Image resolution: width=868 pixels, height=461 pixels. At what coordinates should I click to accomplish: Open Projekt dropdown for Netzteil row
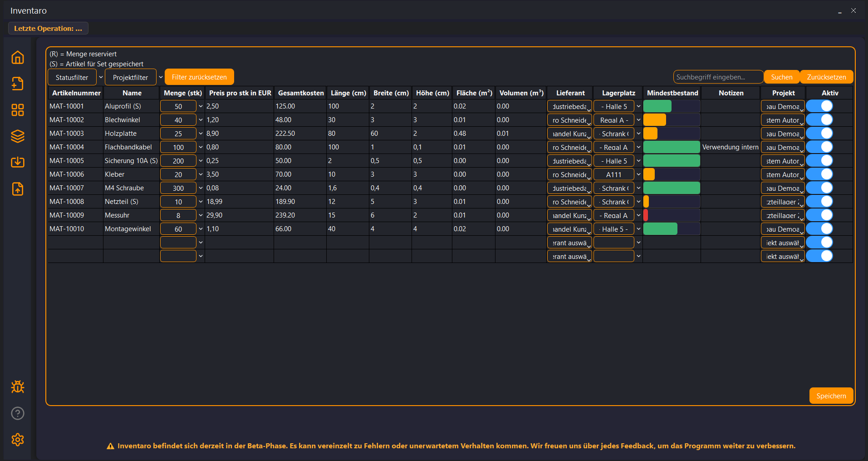pos(783,202)
